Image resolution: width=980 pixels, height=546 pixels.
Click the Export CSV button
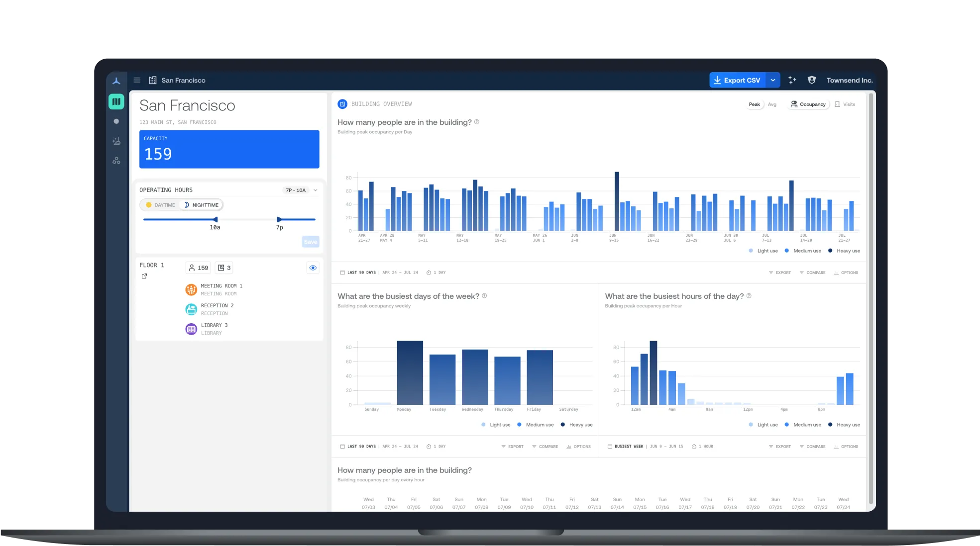tap(737, 80)
